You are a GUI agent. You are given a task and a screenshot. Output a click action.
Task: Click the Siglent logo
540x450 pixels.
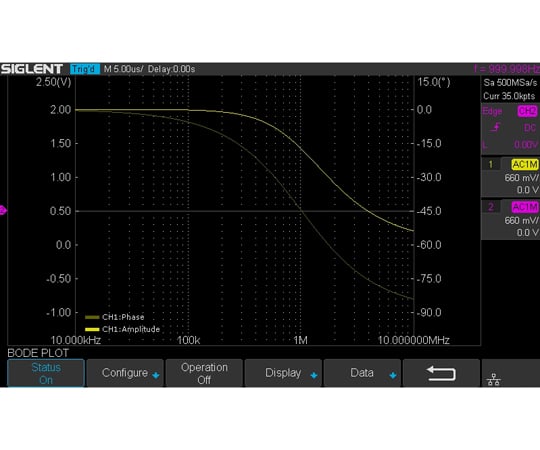[32, 69]
